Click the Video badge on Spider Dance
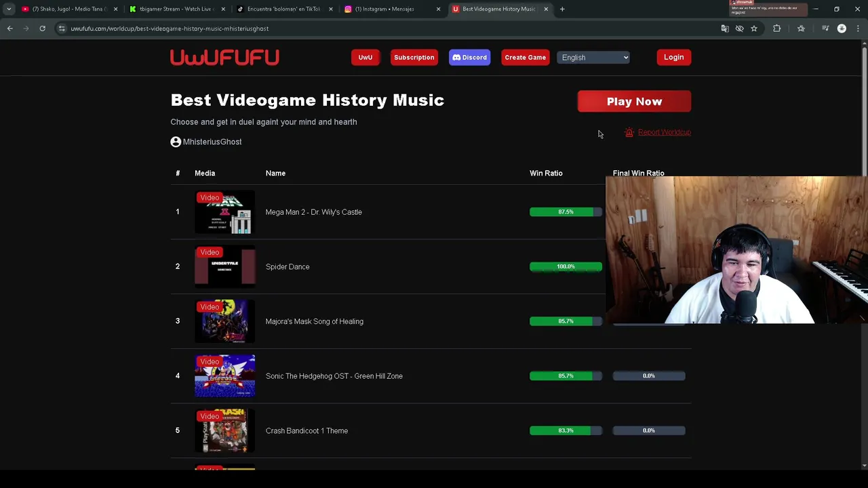This screenshot has height=488, width=868. coord(210,252)
